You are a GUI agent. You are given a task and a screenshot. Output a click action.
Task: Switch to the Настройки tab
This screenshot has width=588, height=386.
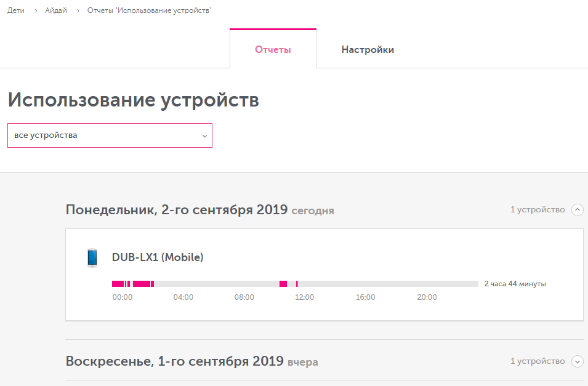(367, 49)
